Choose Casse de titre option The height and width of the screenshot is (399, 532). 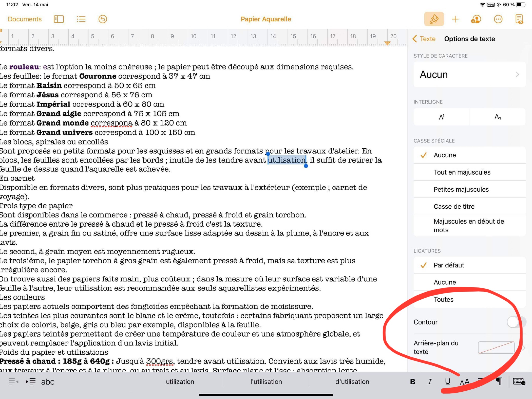coord(454,206)
